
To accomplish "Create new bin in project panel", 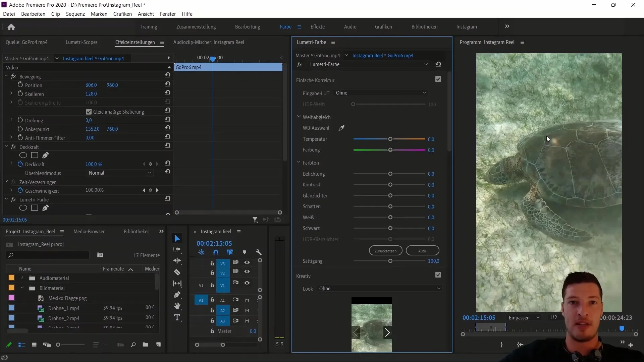I will pyautogui.click(x=145, y=345).
